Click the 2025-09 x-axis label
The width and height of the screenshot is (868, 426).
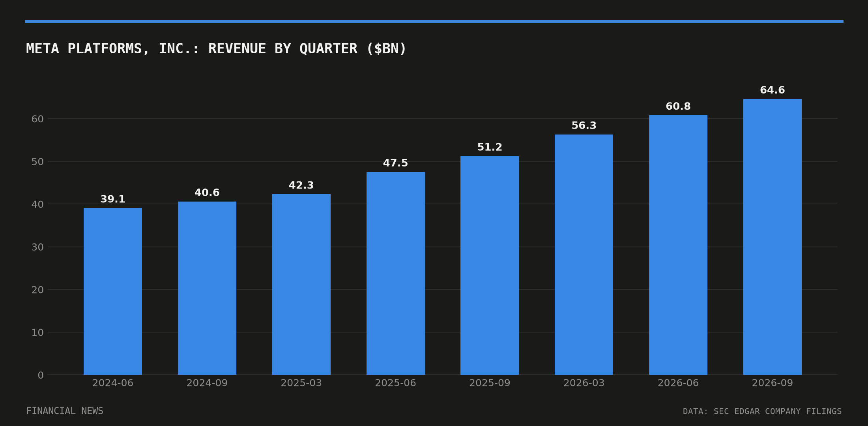point(490,383)
